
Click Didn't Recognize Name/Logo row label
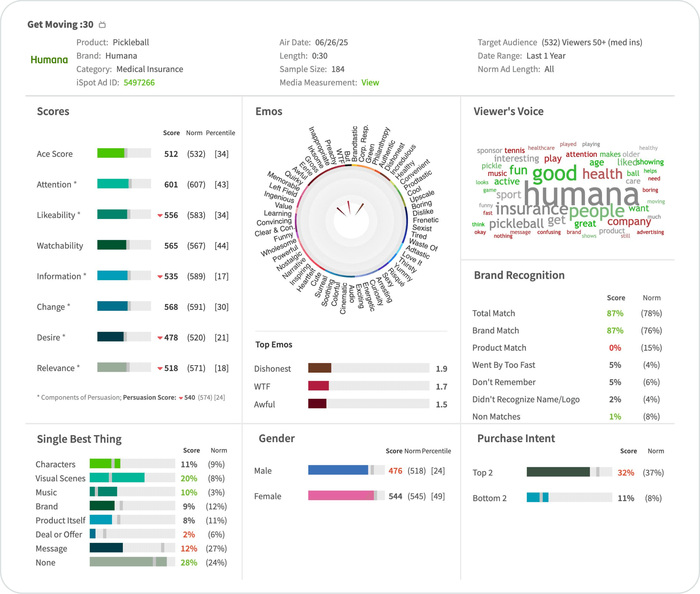click(x=526, y=400)
